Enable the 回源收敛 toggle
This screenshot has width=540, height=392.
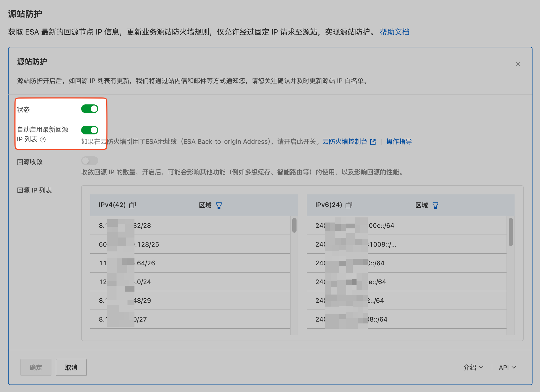(x=90, y=161)
